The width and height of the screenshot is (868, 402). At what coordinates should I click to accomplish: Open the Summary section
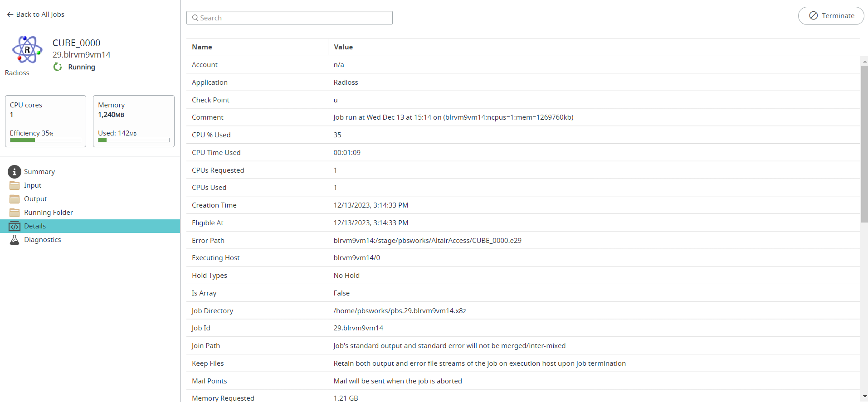[x=39, y=172]
